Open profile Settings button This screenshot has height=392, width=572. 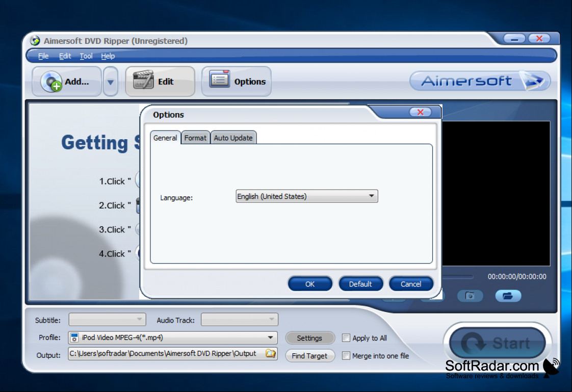[x=310, y=338]
